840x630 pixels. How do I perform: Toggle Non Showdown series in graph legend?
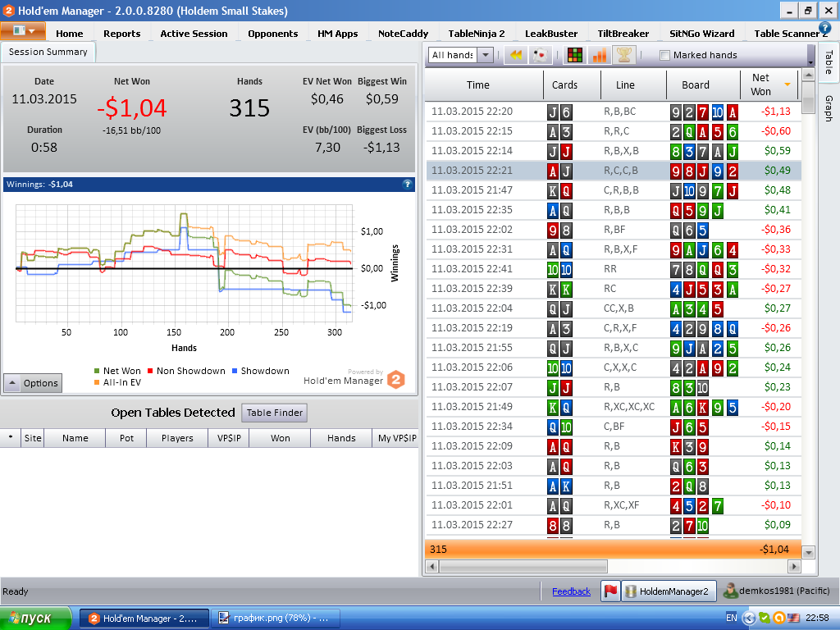point(186,371)
